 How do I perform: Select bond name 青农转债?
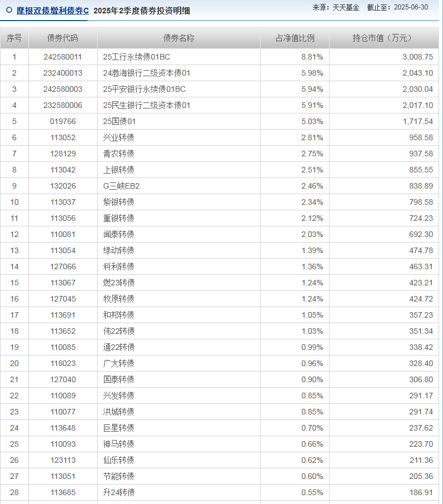point(118,154)
